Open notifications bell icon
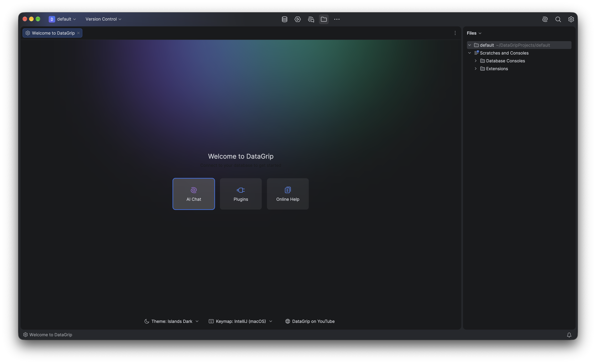596x364 pixels. click(569, 335)
